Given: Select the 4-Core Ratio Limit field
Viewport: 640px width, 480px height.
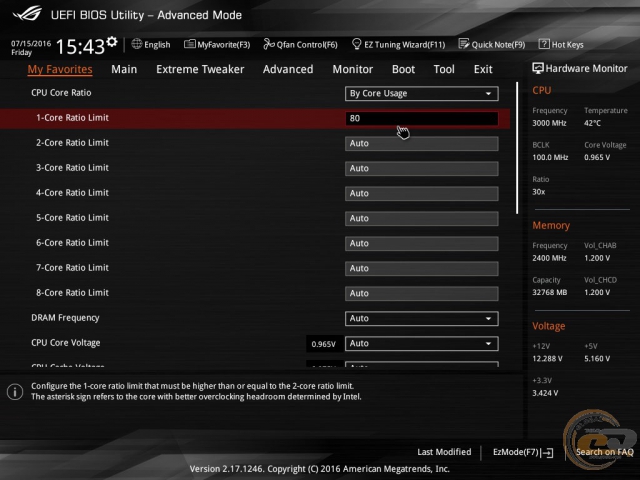Looking at the screenshot, I should (x=422, y=193).
